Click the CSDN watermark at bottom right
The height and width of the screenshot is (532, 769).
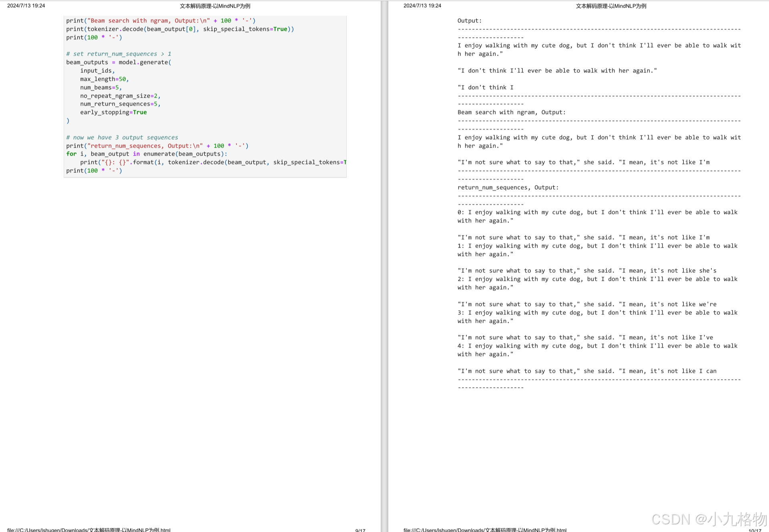coord(709,519)
